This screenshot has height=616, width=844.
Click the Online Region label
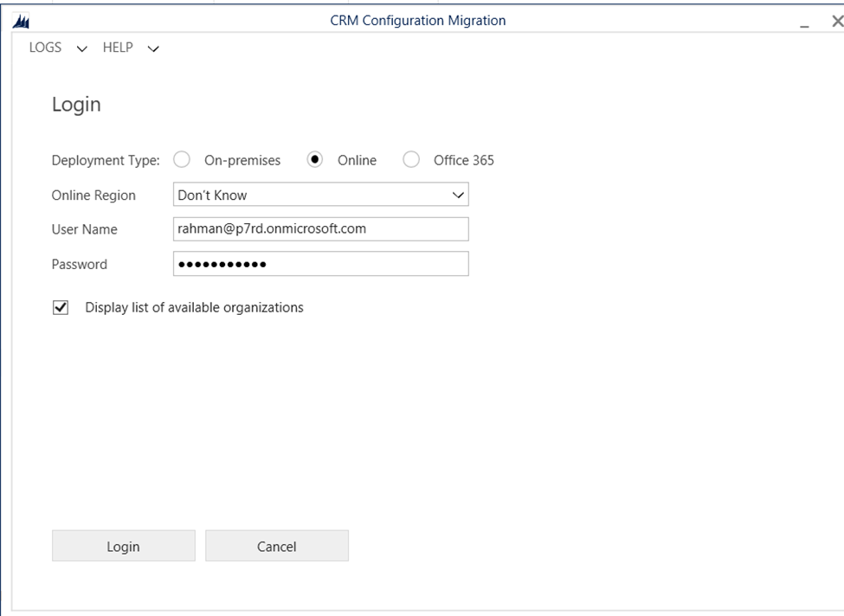pyautogui.click(x=93, y=196)
